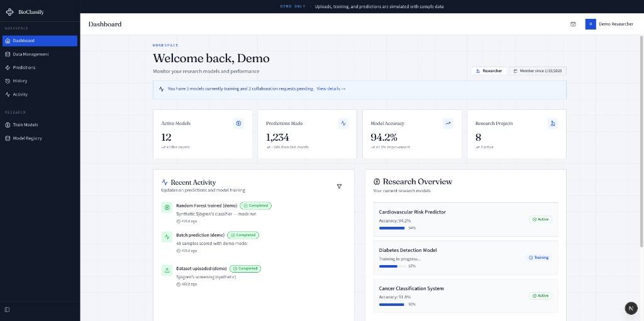Click View details link in banner
The width and height of the screenshot is (644, 321).
coord(331,89)
